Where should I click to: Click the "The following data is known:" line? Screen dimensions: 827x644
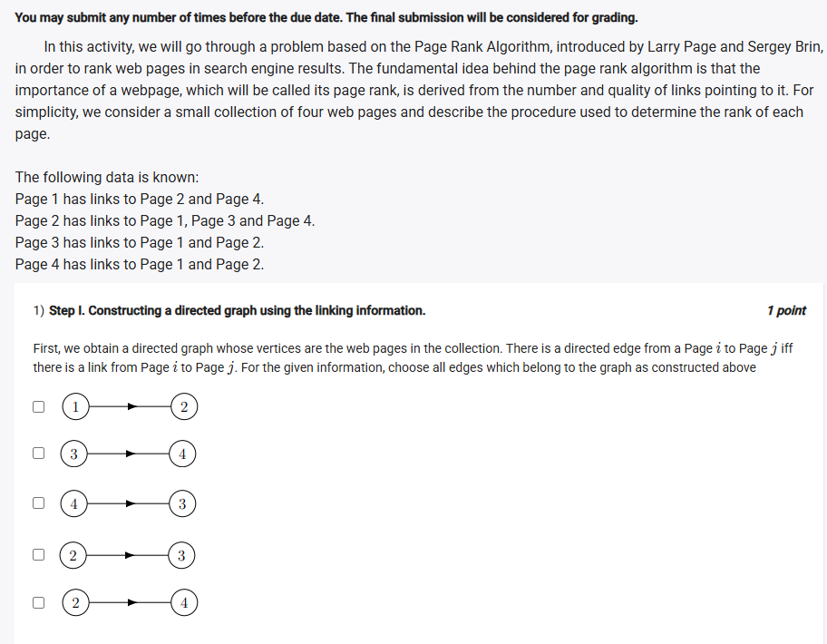click(107, 178)
